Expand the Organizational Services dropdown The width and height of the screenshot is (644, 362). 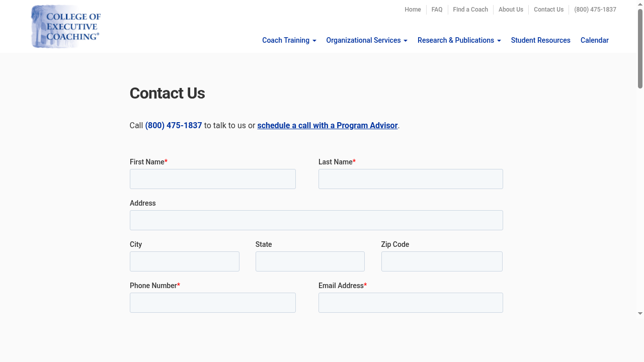click(367, 40)
